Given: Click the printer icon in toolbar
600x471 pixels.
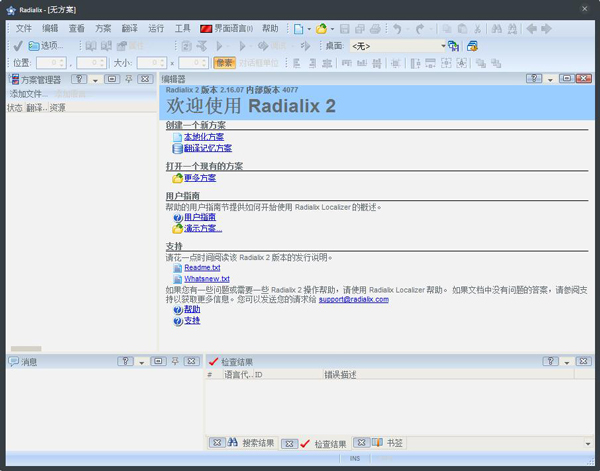Looking at the screenshot, I should point(375,29).
